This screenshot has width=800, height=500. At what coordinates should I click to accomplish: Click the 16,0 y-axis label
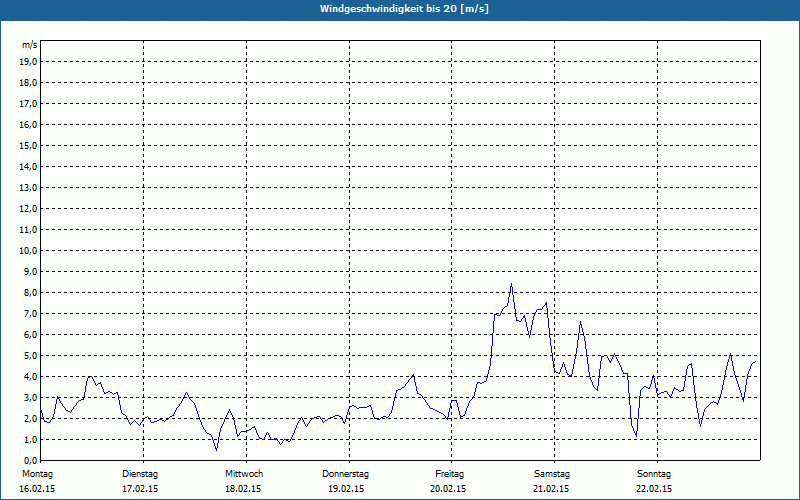[x=28, y=124]
